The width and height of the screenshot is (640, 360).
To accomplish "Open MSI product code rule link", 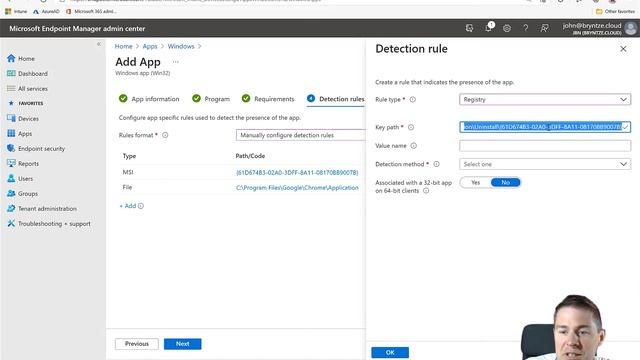I will [x=297, y=173].
